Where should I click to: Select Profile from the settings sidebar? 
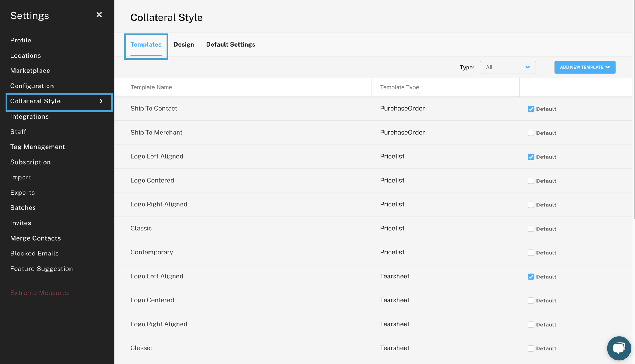click(x=21, y=40)
